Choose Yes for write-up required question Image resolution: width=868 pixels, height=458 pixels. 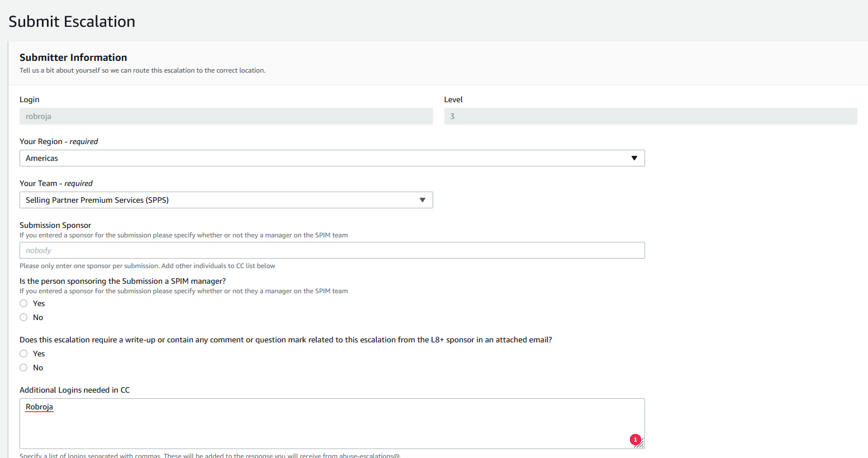pyautogui.click(x=23, y=354)
